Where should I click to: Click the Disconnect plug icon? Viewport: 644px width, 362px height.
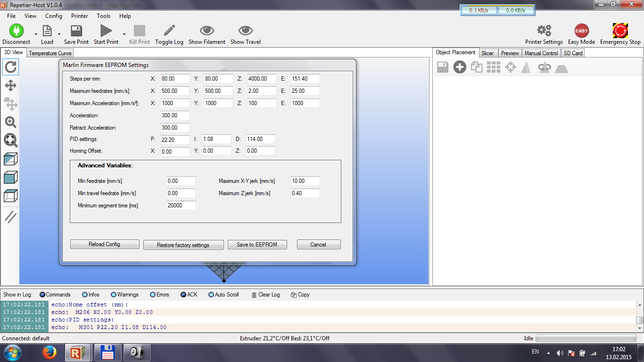pyautogui.click(x=16, y=31)
